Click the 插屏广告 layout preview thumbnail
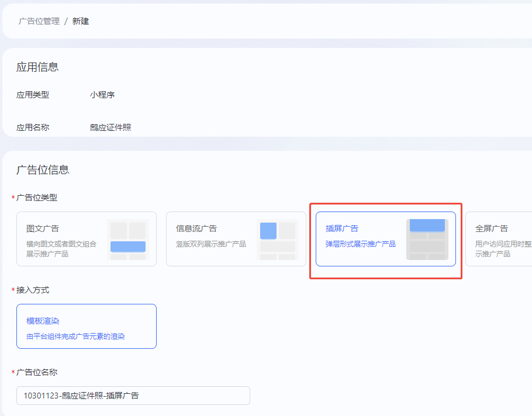 point(427,240)
